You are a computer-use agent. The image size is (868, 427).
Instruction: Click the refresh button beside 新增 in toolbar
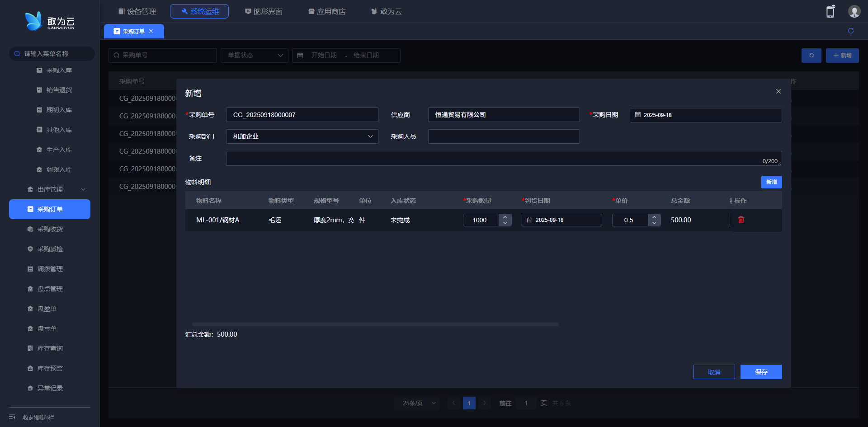pyautogui.click(x=811, y=56)
